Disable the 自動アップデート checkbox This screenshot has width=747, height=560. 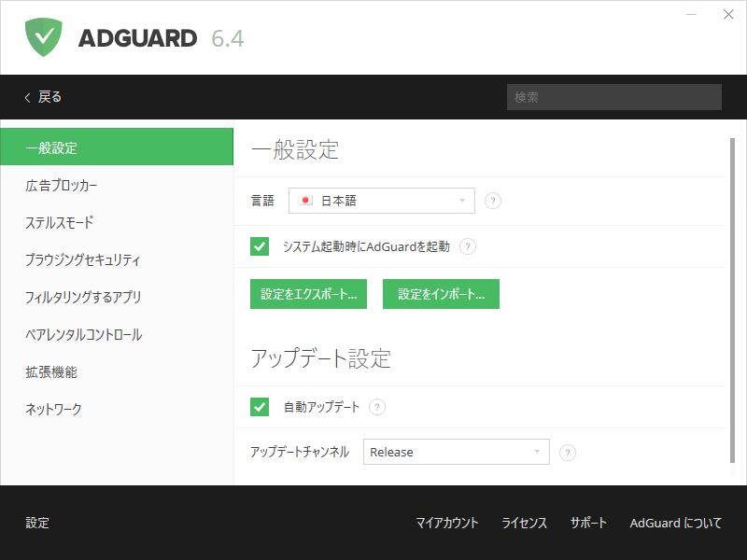click(260, 407)
